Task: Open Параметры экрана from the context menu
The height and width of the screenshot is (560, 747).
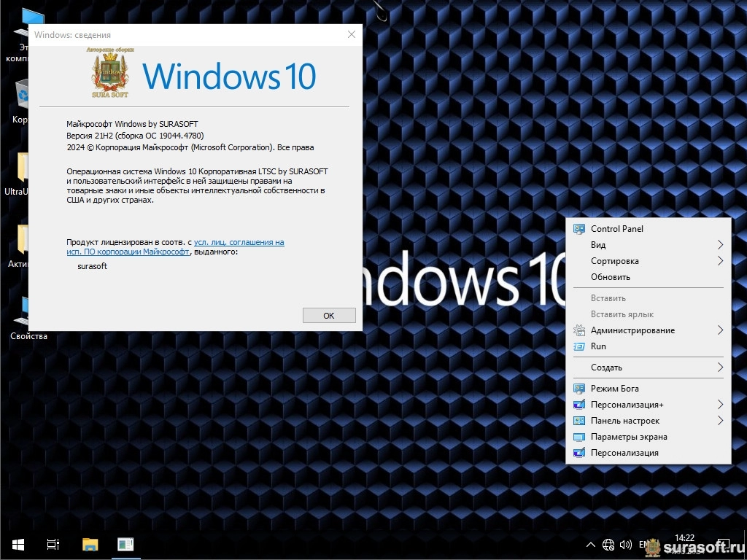Action: (x=628, y=437)
